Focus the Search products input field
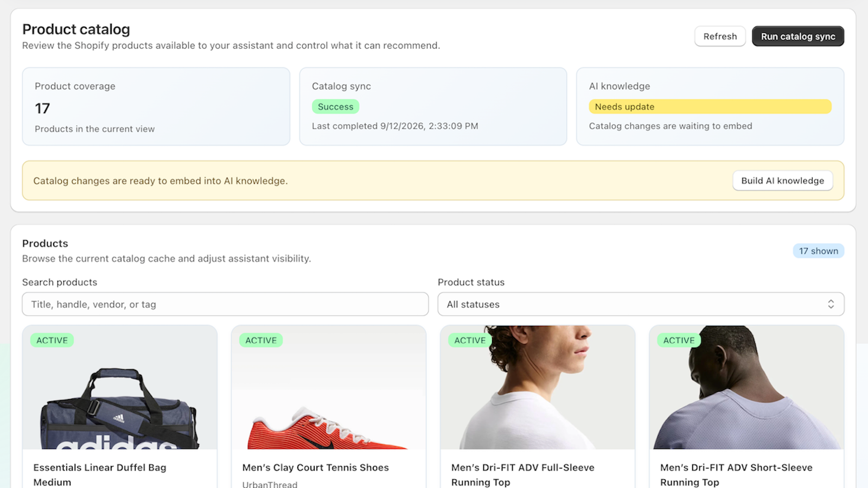This screenshot has height=488, width=868. pos(225,304)
